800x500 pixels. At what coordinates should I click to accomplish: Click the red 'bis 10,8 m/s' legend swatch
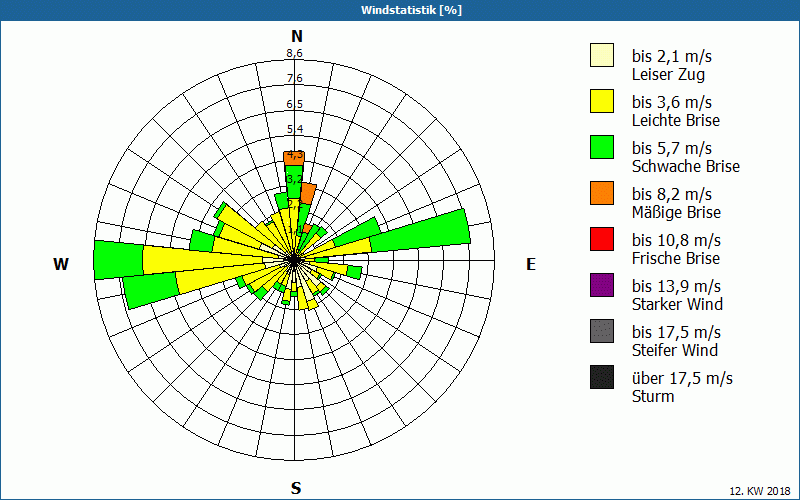pos(602,239)
